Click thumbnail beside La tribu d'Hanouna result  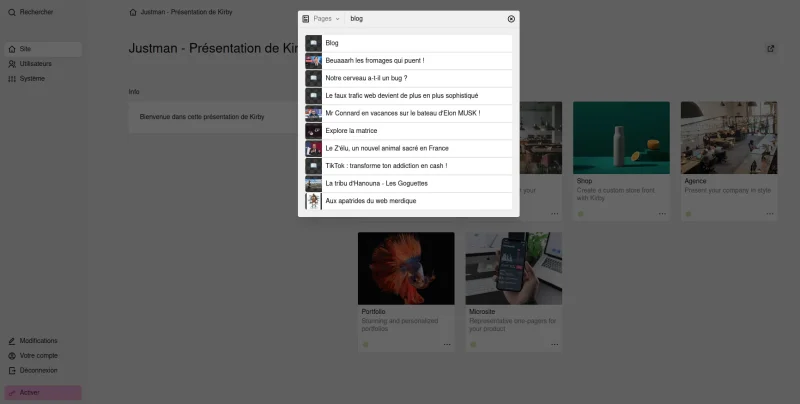(x=313, y=183)
